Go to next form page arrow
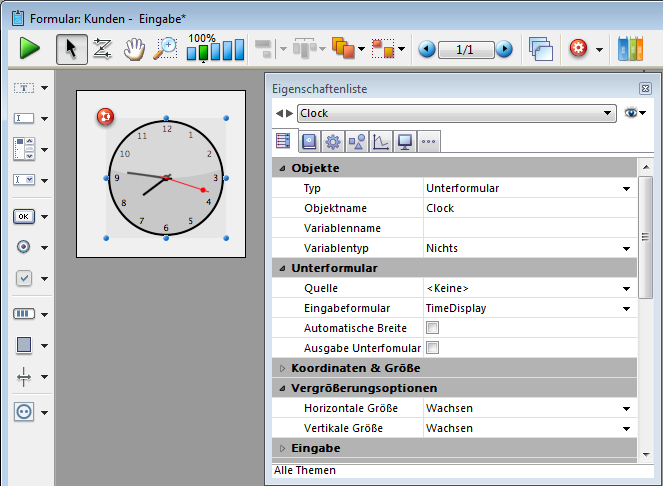 point(504,49)
